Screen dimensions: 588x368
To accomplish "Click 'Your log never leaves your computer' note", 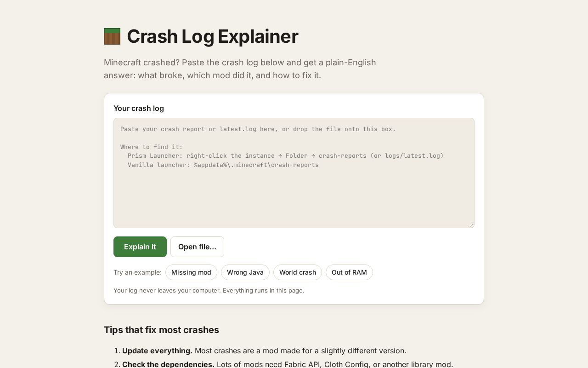I will (209, 290).
